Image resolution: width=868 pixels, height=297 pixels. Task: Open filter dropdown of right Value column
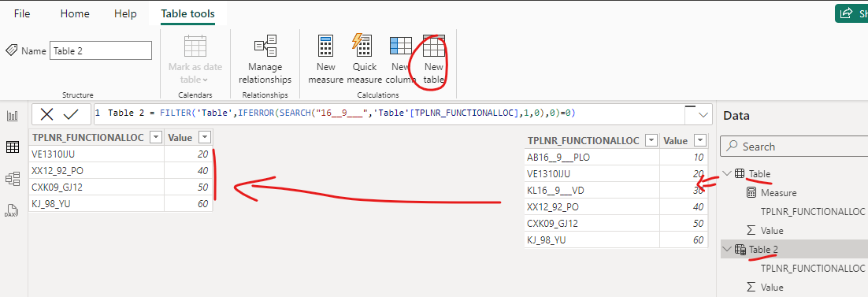[700, 140]
